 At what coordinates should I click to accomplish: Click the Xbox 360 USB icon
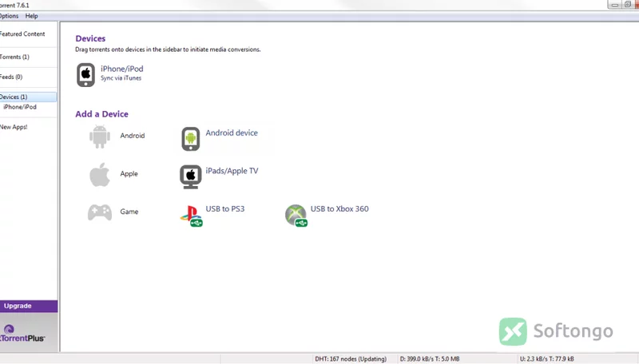tap(296, 216)
